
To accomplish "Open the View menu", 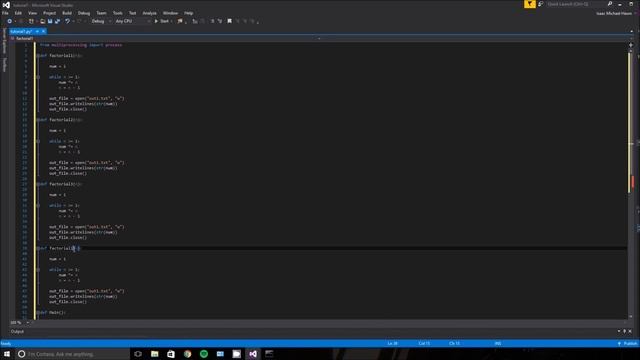I will click(x=32, y=13).
